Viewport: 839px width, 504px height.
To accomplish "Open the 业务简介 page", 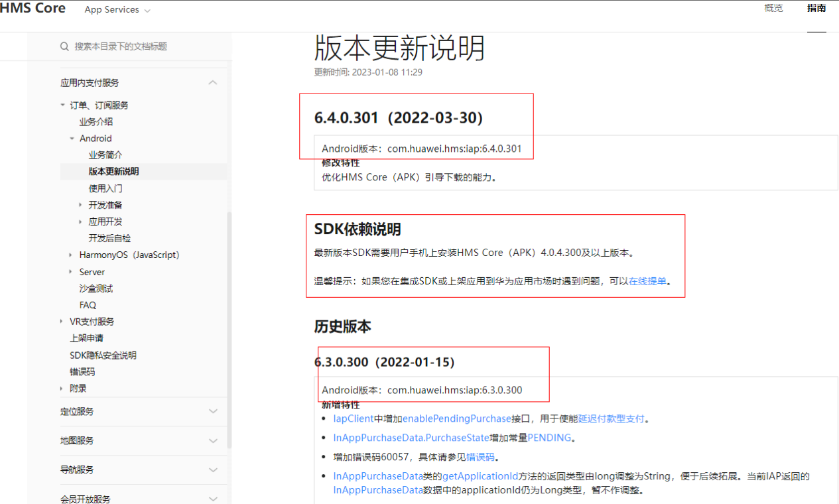I will click(x=105, y=155).
